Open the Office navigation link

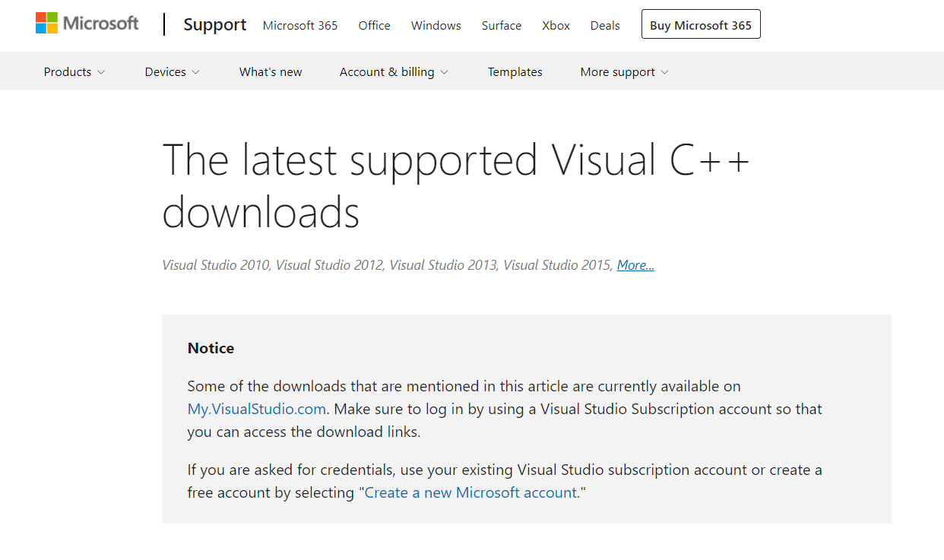coord(375,25)
